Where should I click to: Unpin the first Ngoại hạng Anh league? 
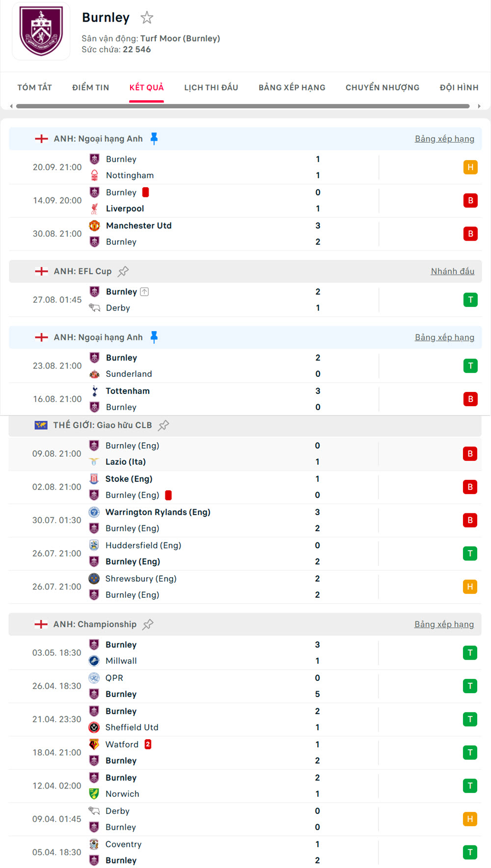(x=154, y=139)
